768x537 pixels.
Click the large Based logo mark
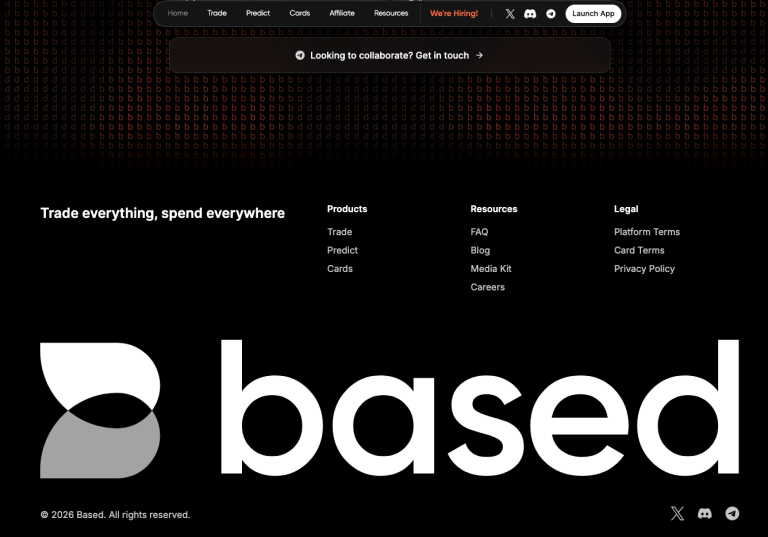click(x=100, y=410)
